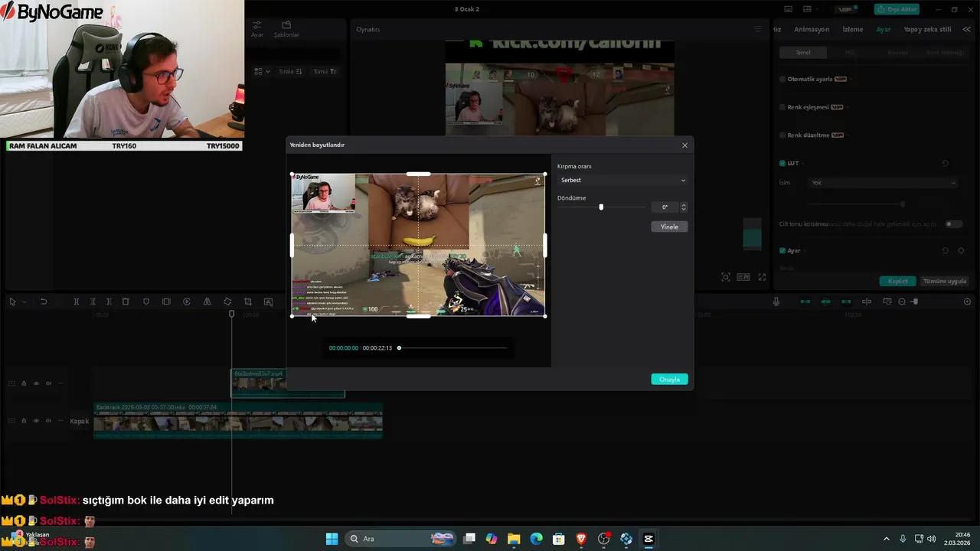Increase the rotation angle stepper
The image size is (980, 551).
click(684, 205)
